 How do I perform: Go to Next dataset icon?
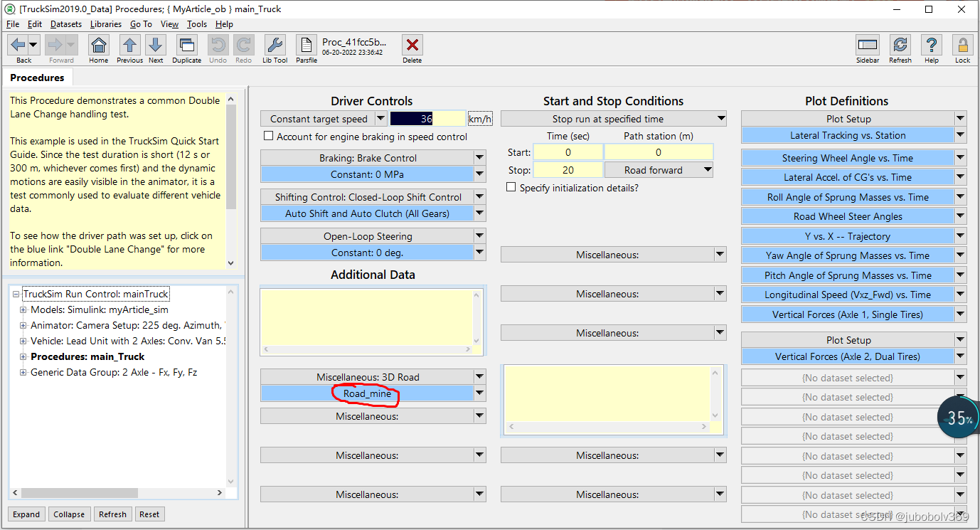click(x=156, y=45)
